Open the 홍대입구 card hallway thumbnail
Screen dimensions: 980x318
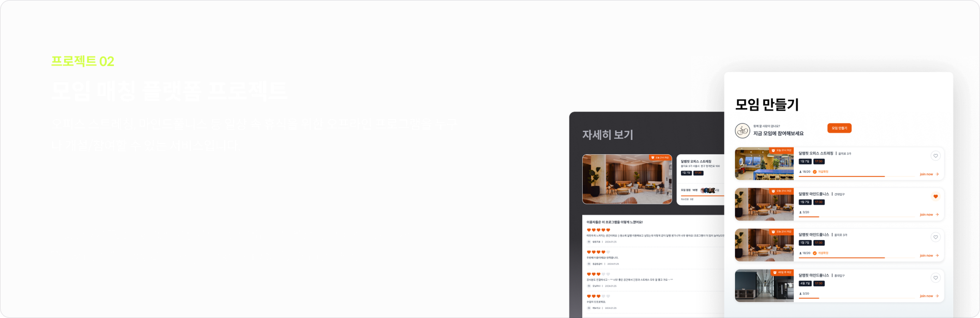[764, 285]
